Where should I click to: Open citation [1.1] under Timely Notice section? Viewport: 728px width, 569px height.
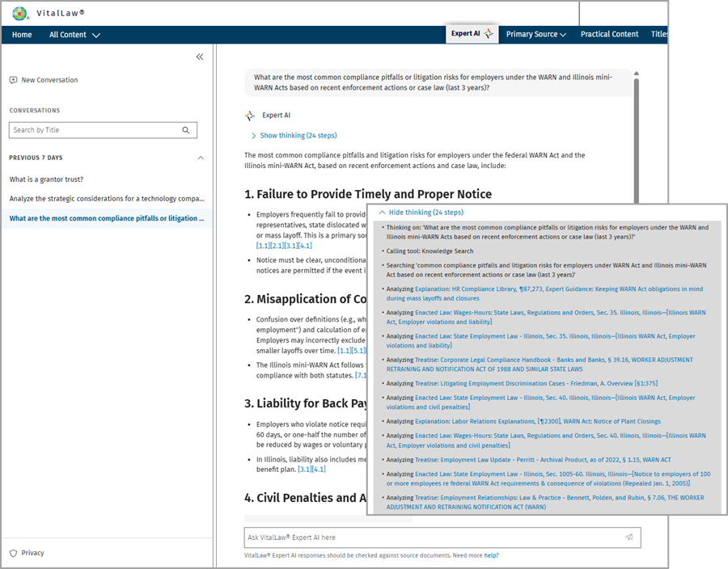pos(263,246)
